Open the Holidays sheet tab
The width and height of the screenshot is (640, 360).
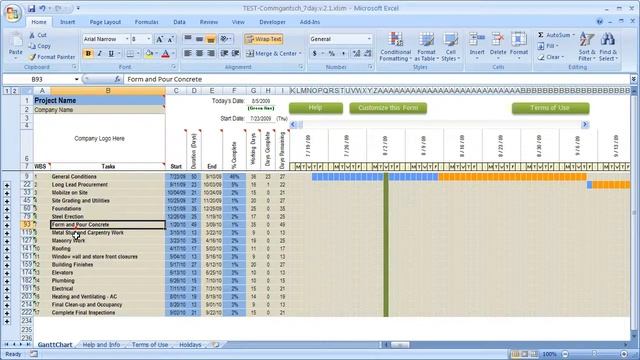click(190, 345)
